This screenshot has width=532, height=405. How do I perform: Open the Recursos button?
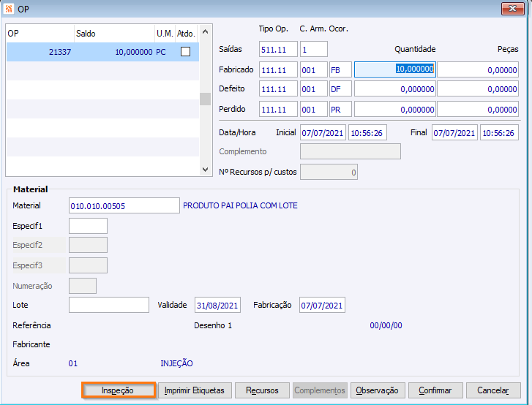point(262,390)
